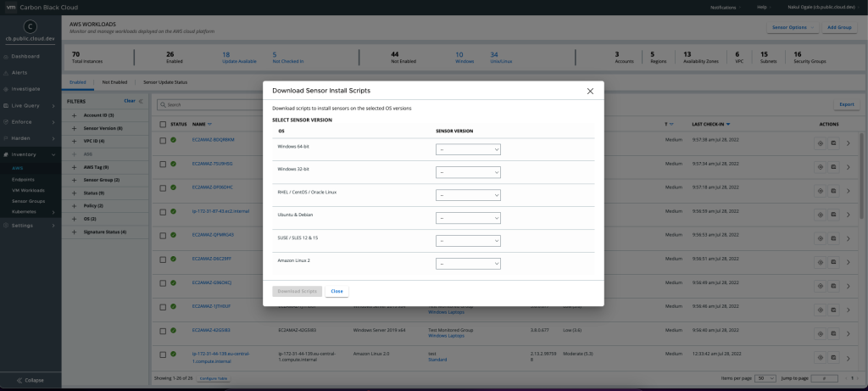Click the Add Group button

tap(839, 27)
